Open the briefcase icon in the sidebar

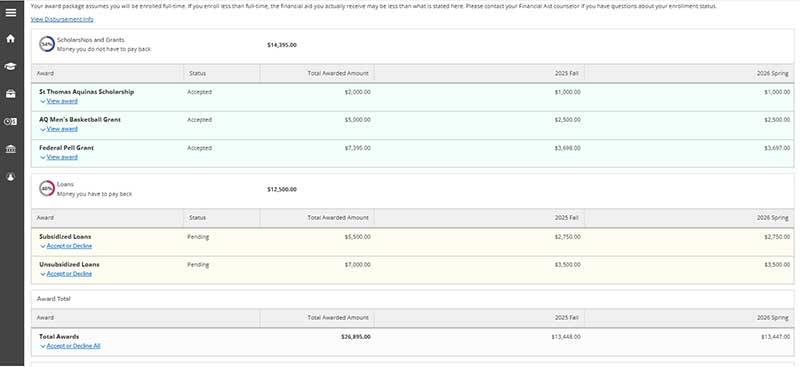[11, 94]
